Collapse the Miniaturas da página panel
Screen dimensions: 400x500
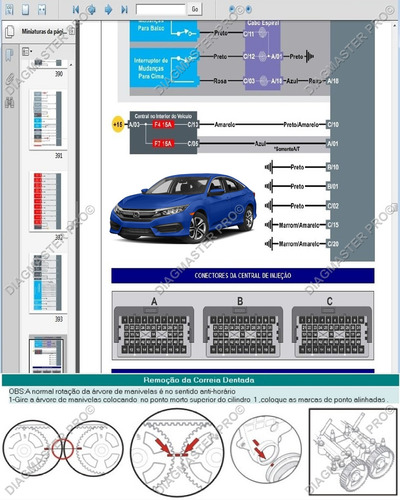pyautogui.click(x=72, y=31)
